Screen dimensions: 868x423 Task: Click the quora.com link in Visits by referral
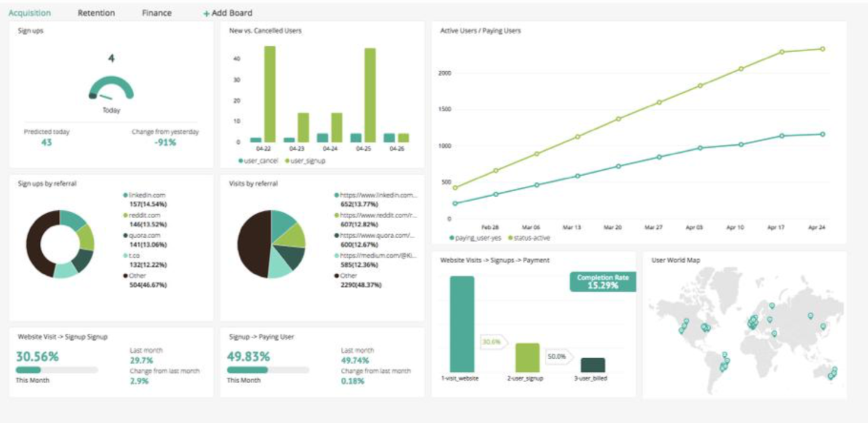pyautogui.click(x=376, y=235)
